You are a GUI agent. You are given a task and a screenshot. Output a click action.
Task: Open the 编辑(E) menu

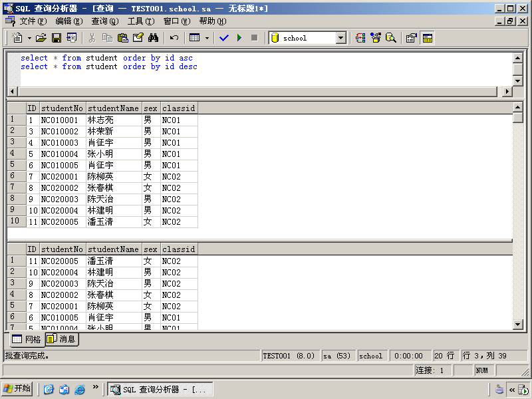click(69, 21)
